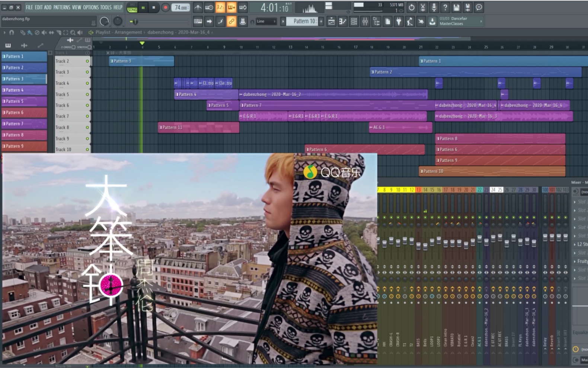Select Pattern 9 in the picker
The image size is (588, 368).
click(24, 146)
